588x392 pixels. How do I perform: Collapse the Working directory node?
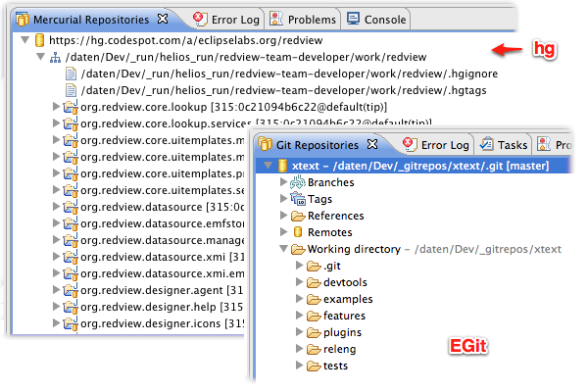[284, 248]
